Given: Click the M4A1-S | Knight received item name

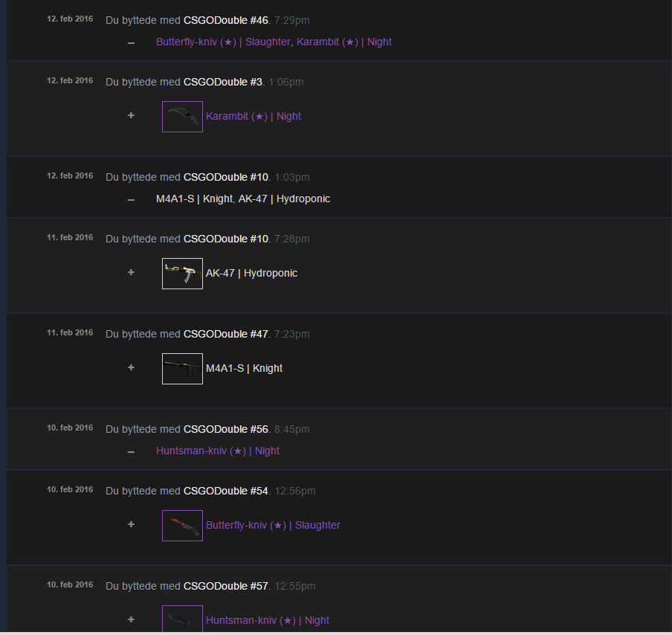Looking at the screenshot, I should pos(244,369).
